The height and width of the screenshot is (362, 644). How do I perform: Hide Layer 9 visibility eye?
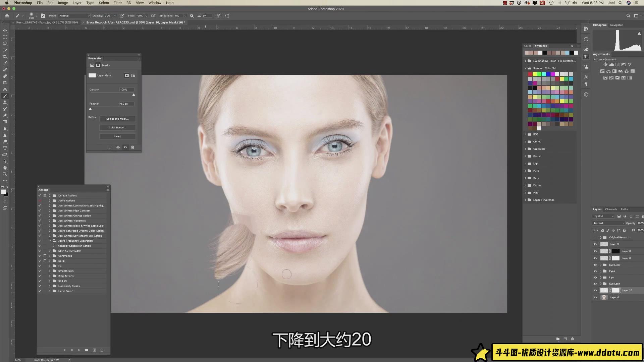point(595,244)
